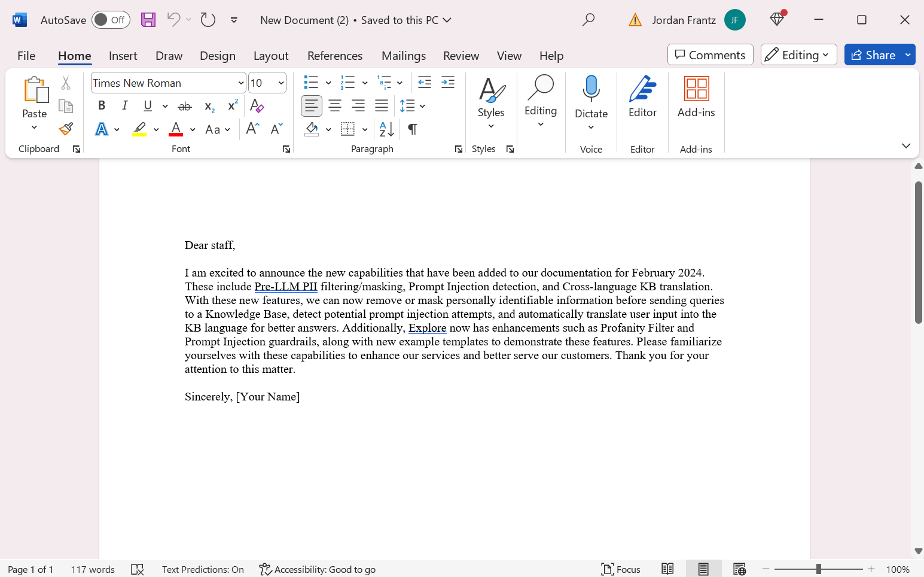Apply superscript formatting
Screen dimensions: 924x577
(233, 106)
